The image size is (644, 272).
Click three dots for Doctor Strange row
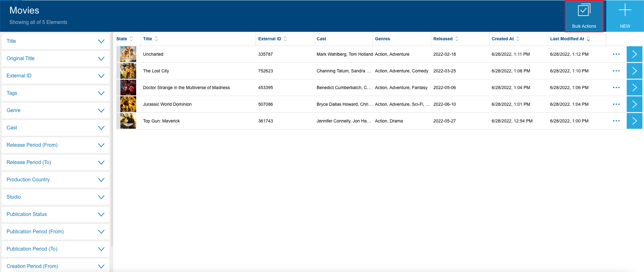[616, 88]
